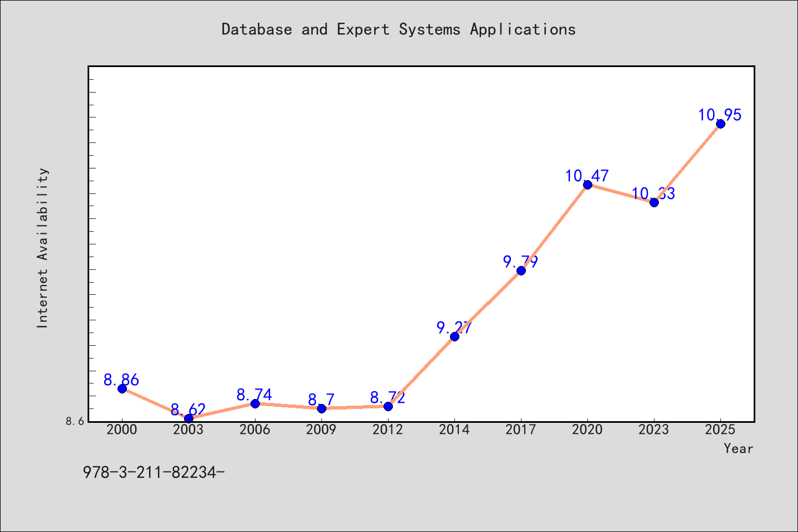
Task: Click the x-axis tick label 2017
Action: (x=521, y=429)
